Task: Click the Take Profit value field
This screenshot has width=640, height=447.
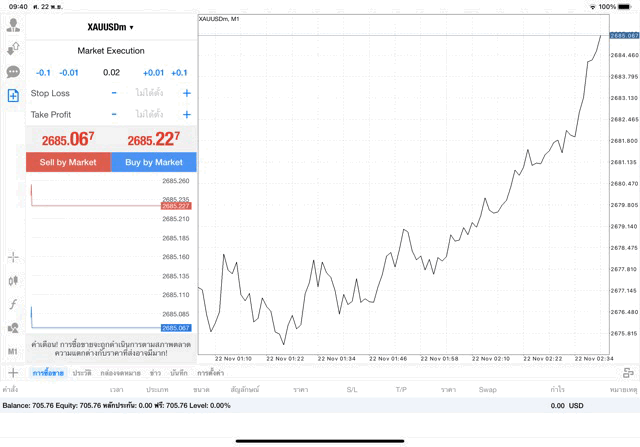Action: point(150,115)
